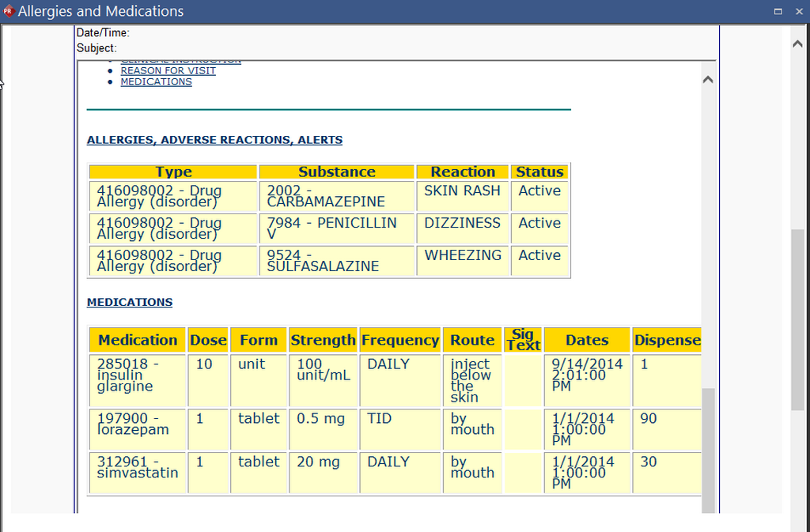
Task: Click the simvastatin 20 mg strength cell
Action: click(323, 472)
